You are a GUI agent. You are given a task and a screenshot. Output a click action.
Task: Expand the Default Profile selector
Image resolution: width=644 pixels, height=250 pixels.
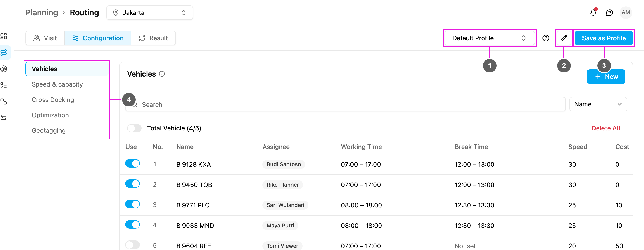(490, 38)
